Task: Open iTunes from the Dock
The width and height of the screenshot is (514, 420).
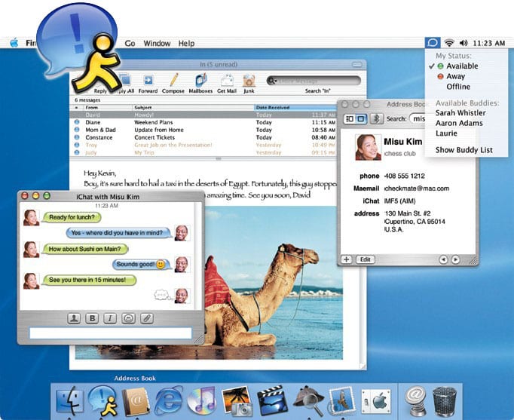Action: pyautogui.click(x=201, y=400)
